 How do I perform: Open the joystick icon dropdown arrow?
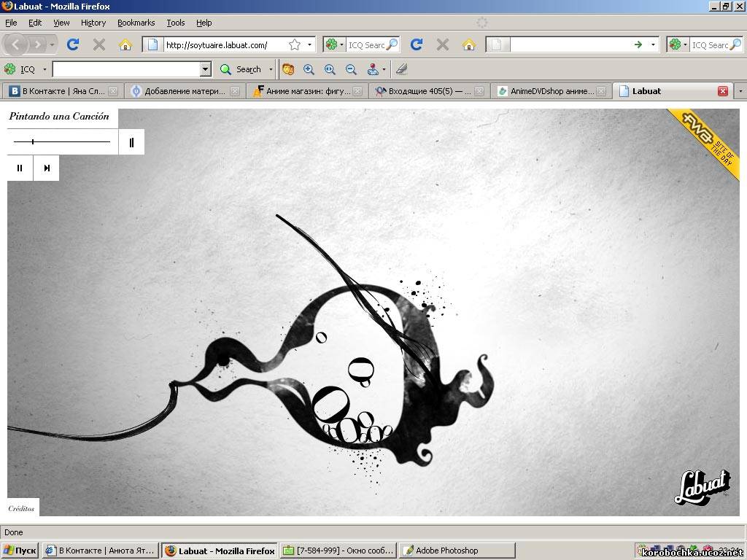(384, 69)
